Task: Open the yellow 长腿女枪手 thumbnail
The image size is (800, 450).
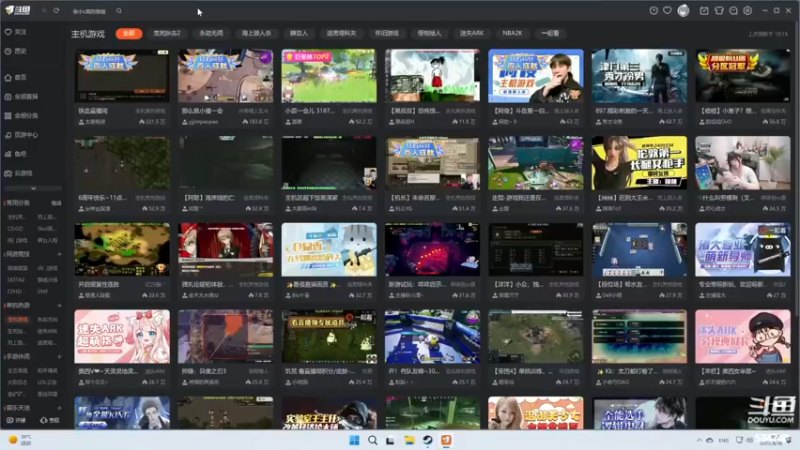Action: [639, 163]
